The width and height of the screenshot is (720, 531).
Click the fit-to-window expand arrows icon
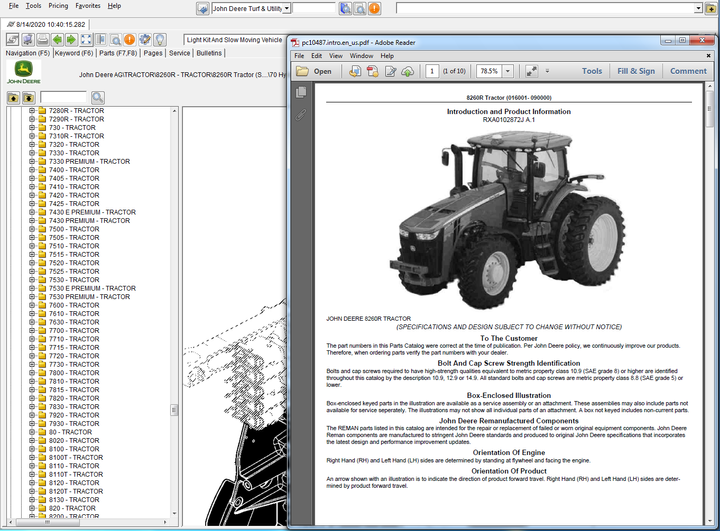click(86, 40)
